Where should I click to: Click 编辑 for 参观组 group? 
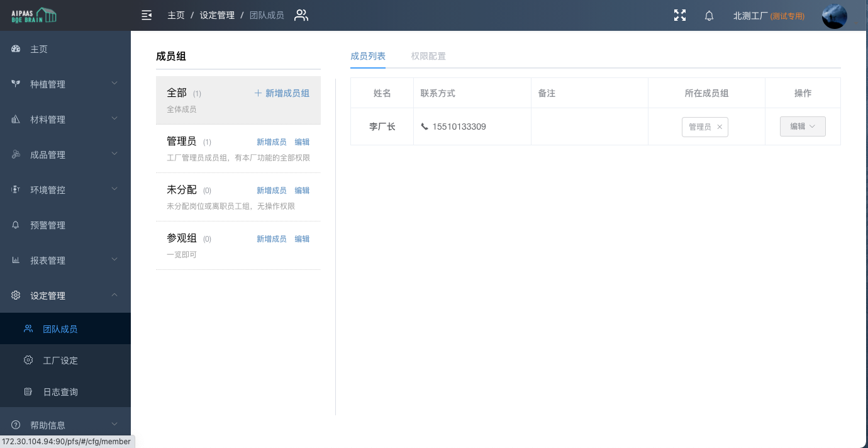[x=302, y=239]
